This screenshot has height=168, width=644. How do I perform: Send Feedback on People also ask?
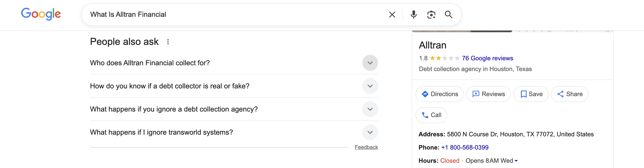tap(366, 147)
